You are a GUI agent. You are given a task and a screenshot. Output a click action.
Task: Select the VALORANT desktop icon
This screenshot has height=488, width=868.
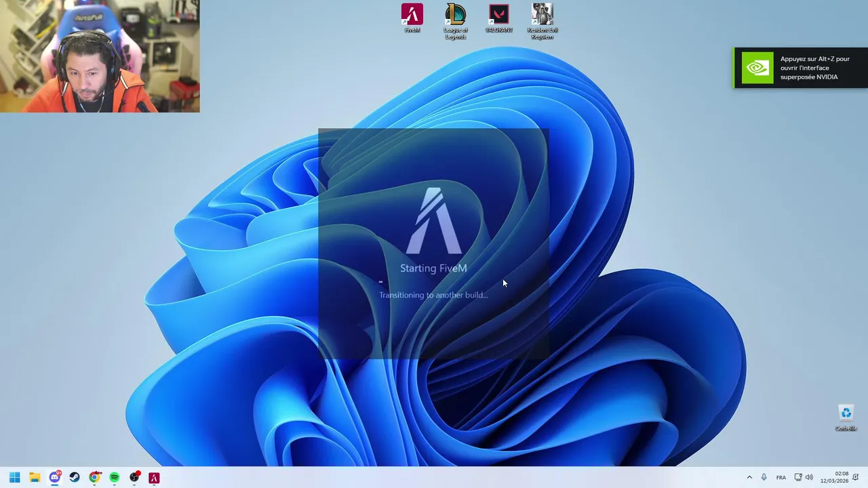coord(498,18)
